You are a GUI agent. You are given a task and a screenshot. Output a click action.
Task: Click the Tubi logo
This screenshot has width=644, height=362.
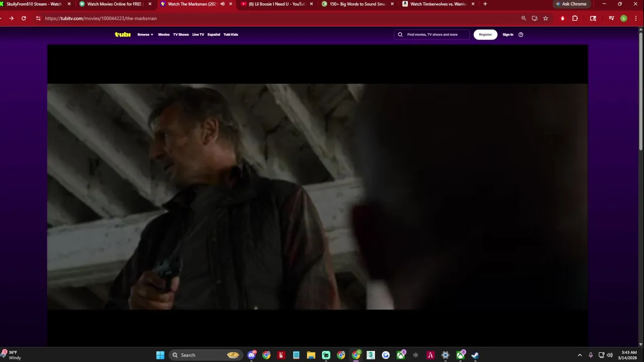click(x=122, y=34)
